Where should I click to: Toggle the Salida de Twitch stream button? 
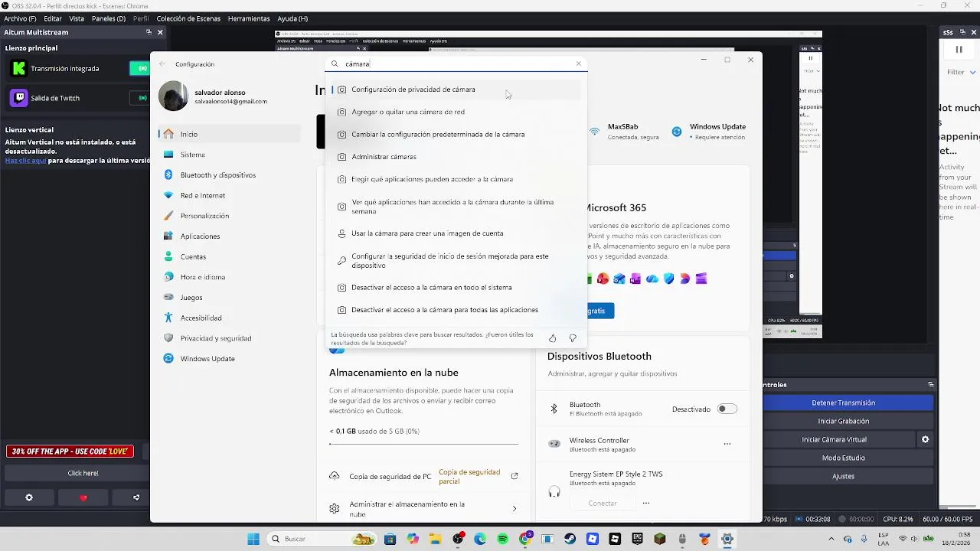(x=140, y=98)
